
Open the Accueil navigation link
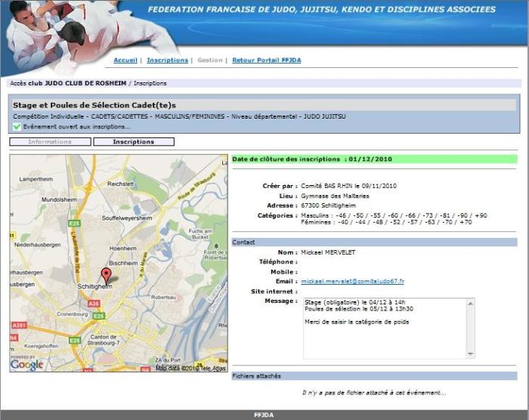(125, 60)
